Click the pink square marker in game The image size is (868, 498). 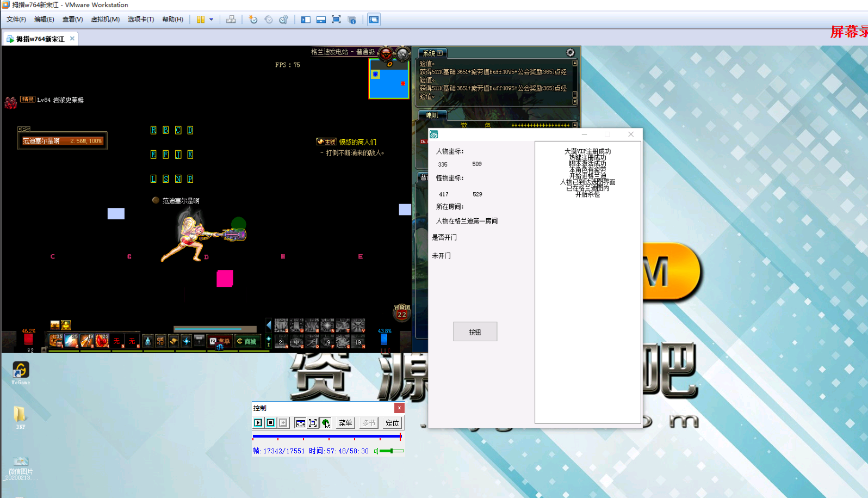[225, 278]
